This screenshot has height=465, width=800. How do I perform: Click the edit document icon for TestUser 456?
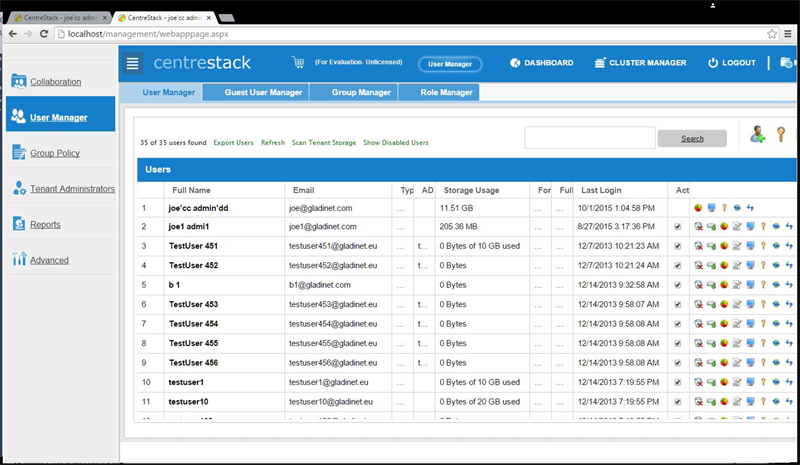(x=737, y=362)
